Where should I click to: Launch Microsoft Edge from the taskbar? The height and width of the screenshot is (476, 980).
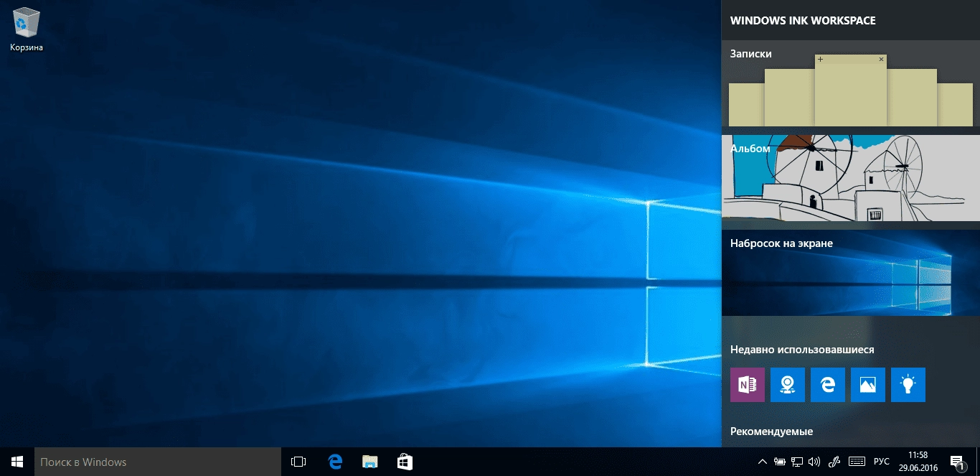point(334,462)
